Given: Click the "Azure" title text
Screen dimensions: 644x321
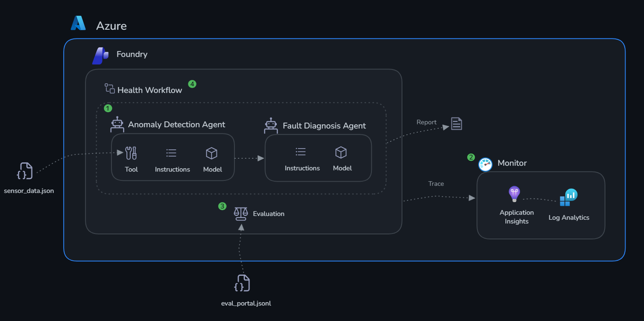Looking at the screenshot, I should pyautogui.click(x=111, y=26).
